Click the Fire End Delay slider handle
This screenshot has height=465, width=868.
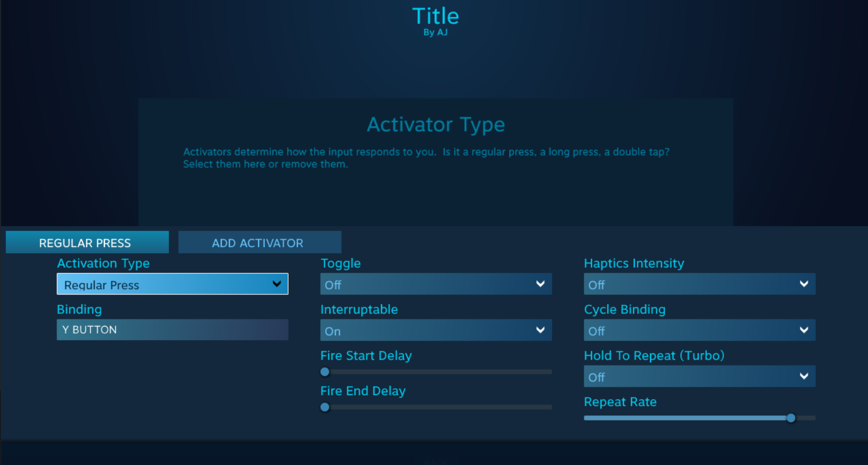coord(325,407)
